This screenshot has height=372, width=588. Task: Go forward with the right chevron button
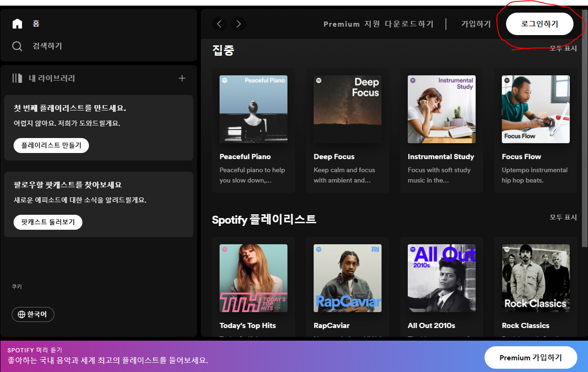coord(238,24)
